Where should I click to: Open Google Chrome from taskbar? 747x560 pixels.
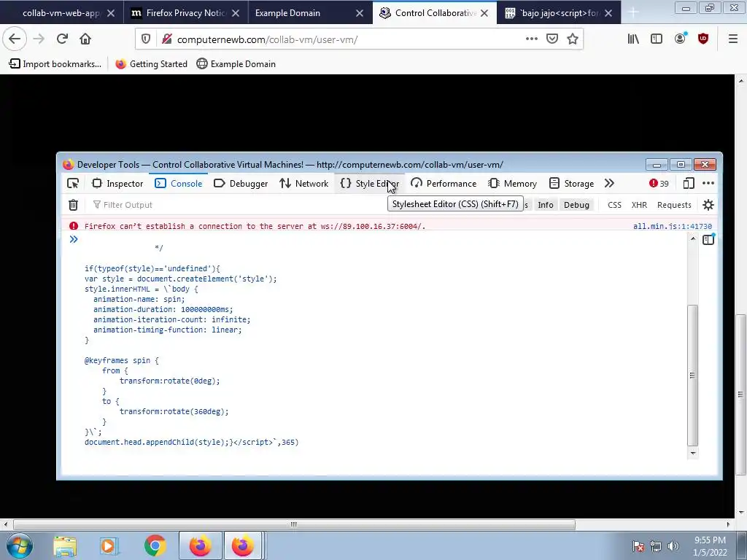click(155, 546)
